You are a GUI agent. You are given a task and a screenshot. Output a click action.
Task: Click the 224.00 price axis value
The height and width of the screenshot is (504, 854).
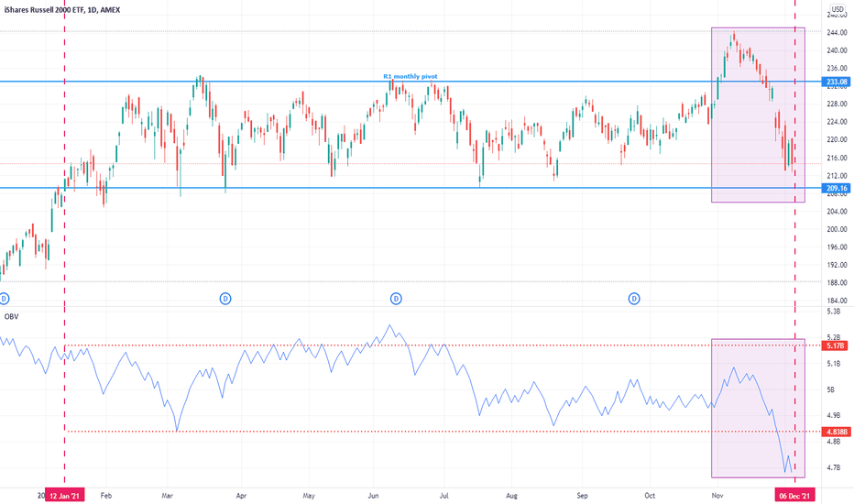pyautogui.click(x=837, y=122)
